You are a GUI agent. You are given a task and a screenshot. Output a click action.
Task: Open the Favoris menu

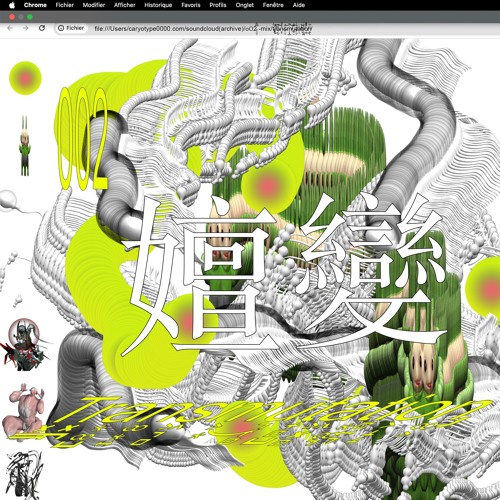pyautogui.click(x=191, y=5)
